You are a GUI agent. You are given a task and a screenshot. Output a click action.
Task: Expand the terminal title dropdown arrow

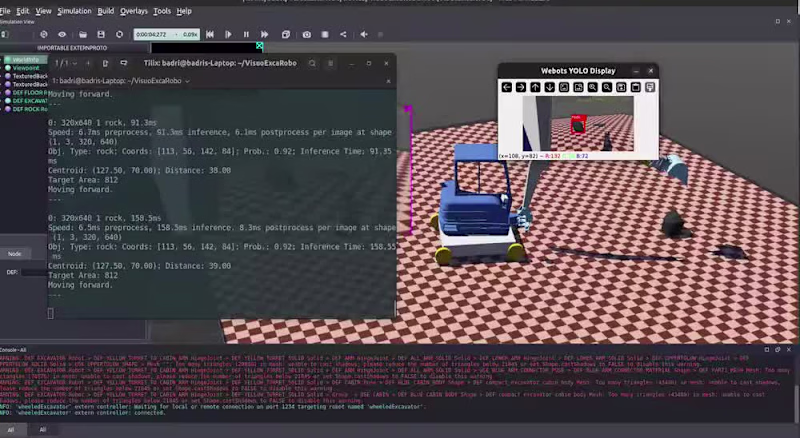coord(187,81)
